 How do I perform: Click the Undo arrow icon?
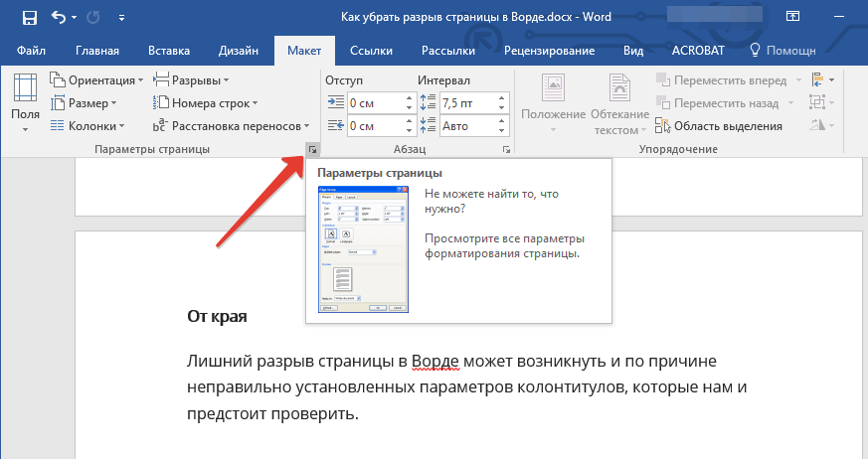point(58,17)
